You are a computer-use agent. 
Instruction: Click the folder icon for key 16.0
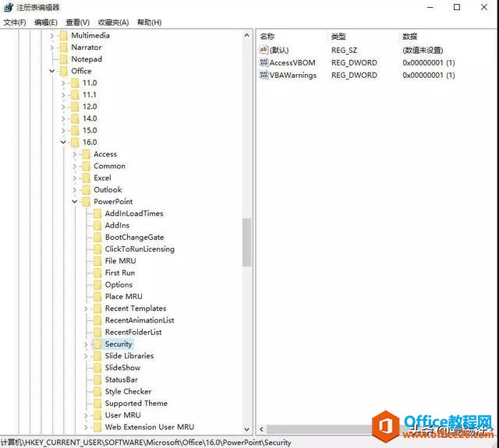75,143
